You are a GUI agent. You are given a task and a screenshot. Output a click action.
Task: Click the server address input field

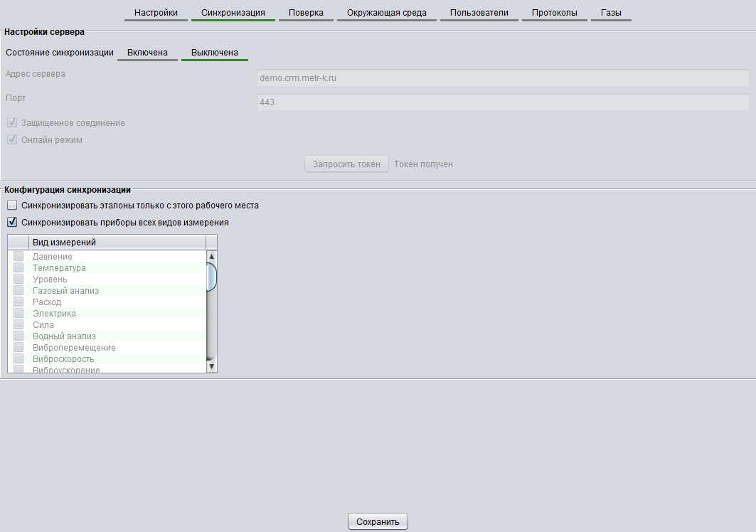pos(502,78)
